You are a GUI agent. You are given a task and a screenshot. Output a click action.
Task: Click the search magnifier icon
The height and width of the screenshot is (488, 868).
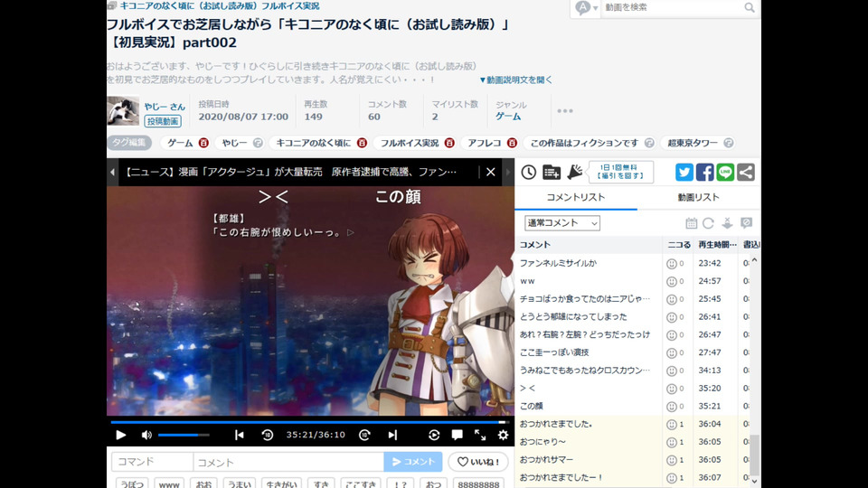click(x=749, y=8)
